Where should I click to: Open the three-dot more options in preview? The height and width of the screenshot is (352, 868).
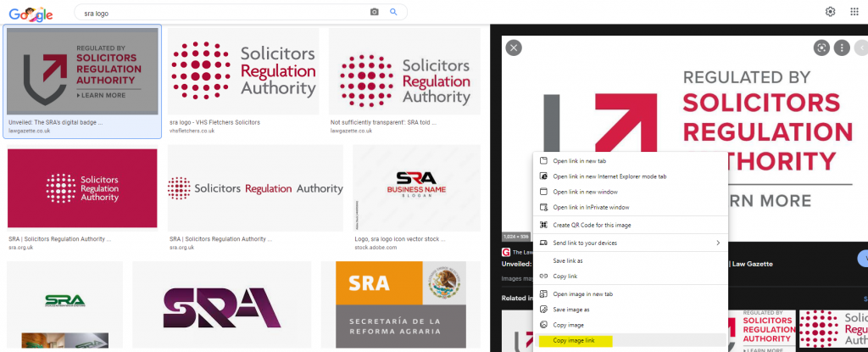(842, 47)
